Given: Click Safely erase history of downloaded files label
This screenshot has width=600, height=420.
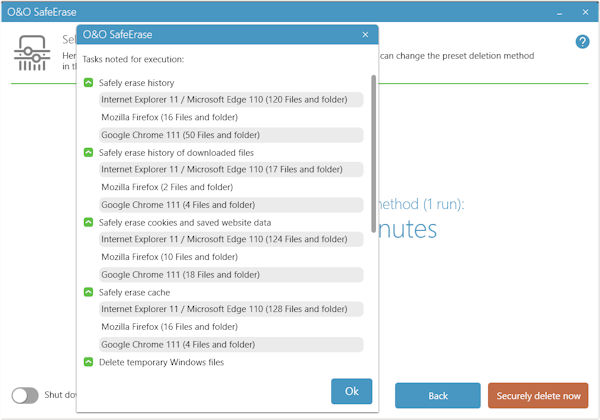Looking at the screenshot, I should (x=176, y=153).
